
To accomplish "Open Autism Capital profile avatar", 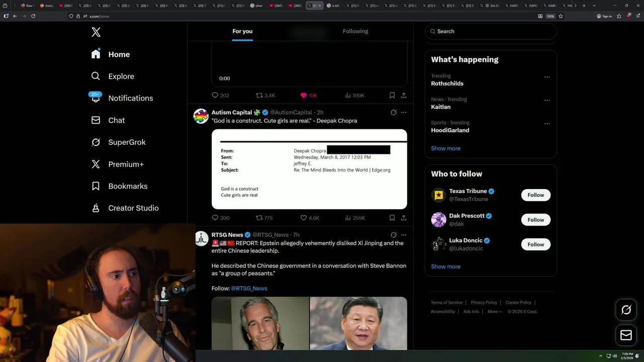I will click(201, 116).
